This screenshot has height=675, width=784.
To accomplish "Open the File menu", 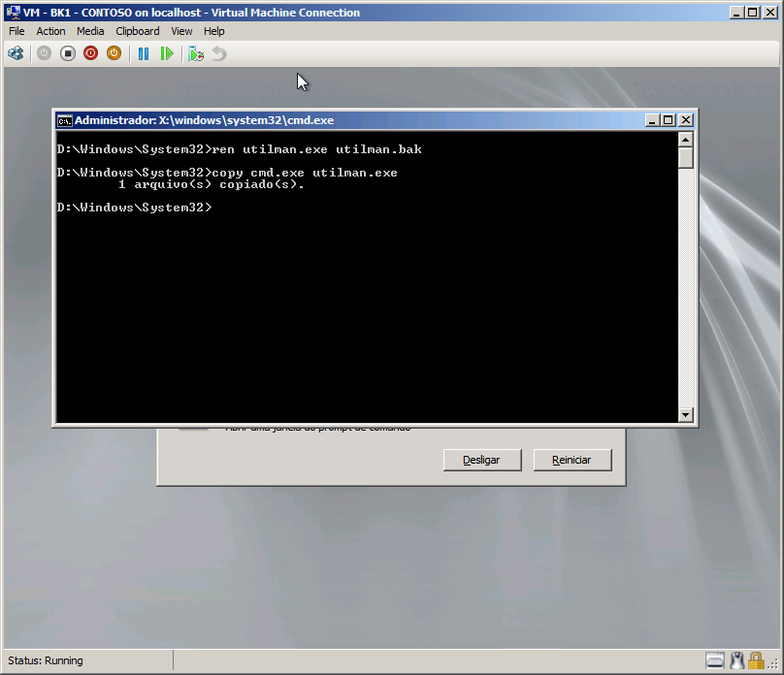I will [x=16, y=31].
